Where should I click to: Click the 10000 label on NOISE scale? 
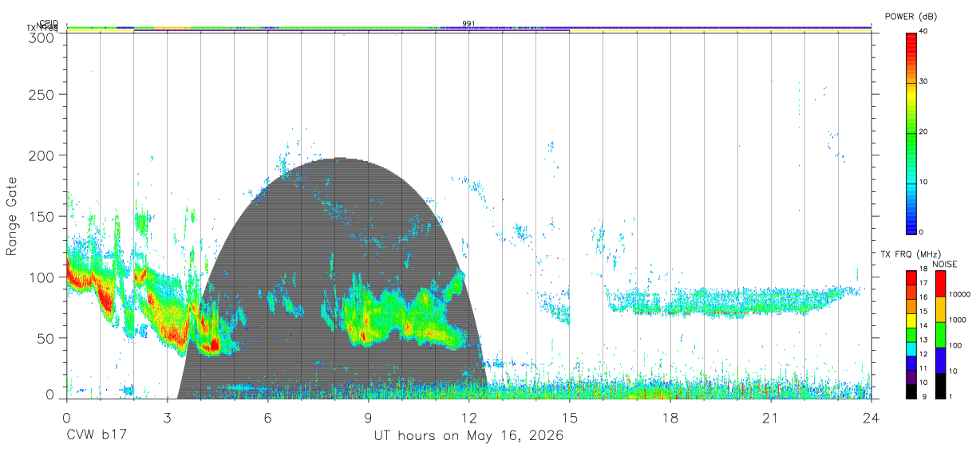[961, 294]
